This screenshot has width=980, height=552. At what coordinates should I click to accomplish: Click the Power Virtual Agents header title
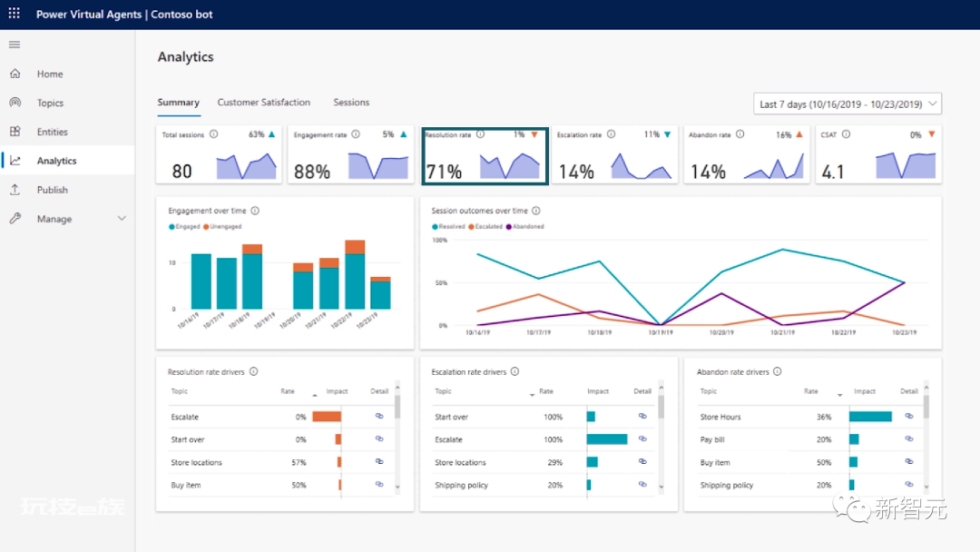tap(89, 14)
